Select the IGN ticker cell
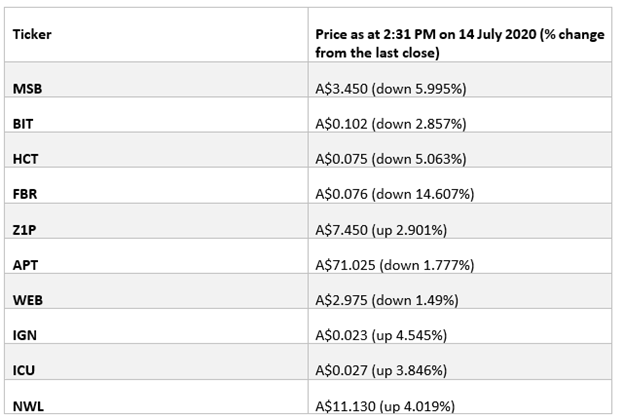The width and height of the screenshot is (624, 419). click(156, 326)
